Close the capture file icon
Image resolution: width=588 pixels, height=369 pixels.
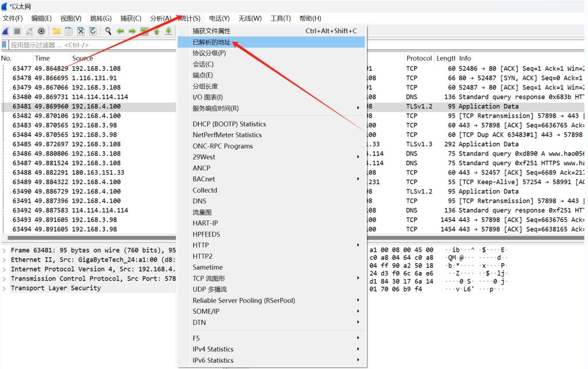click(x=80, y=31)
